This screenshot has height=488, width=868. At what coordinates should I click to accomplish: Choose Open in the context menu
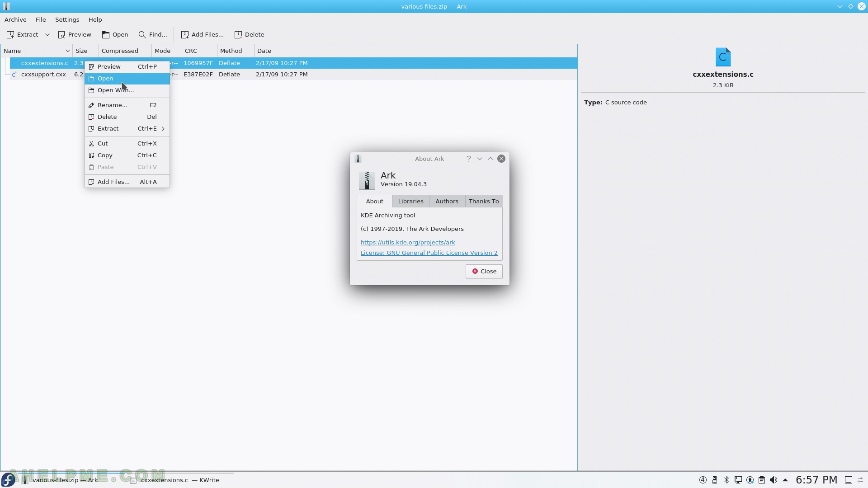click(x=127, y=79)
